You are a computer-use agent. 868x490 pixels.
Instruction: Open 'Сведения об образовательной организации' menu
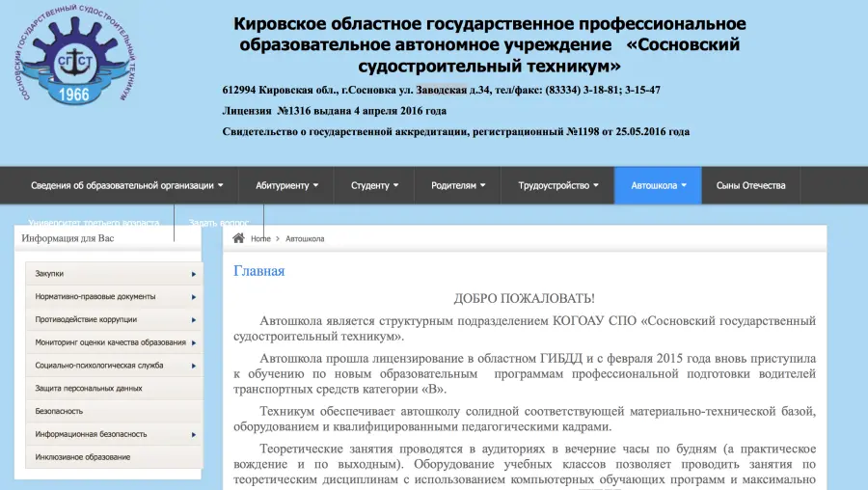126,185
